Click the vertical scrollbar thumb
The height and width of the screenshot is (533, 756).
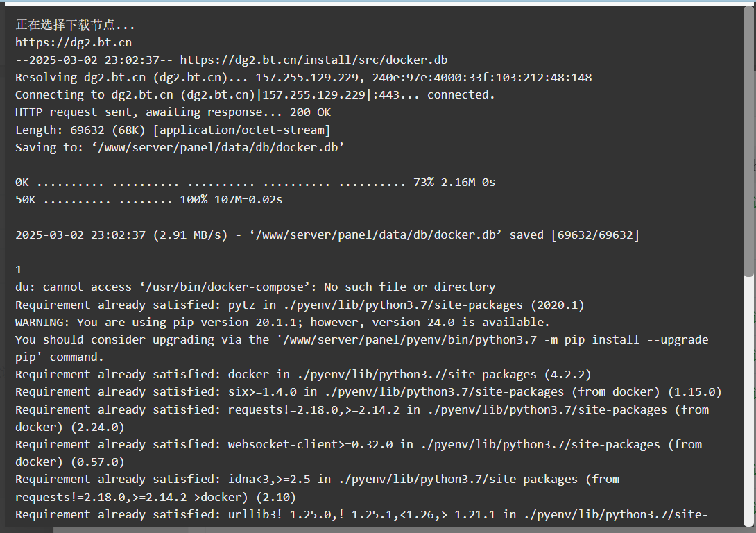[748, 142]
